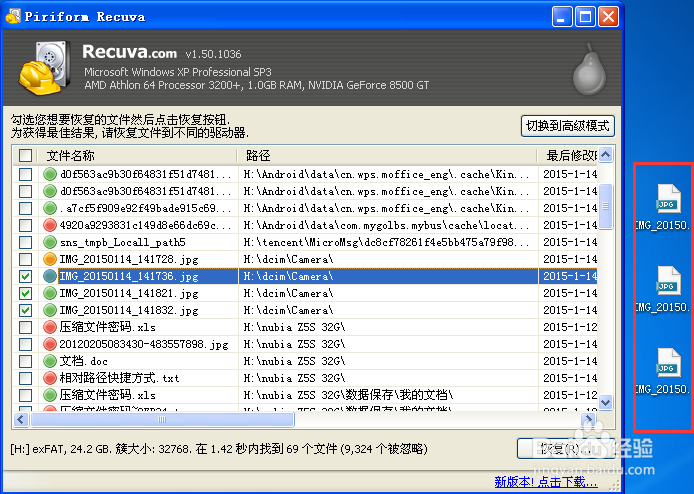
Task: Check the box for 相对路径快捷方式.txt
Action: tap(25, 378)
